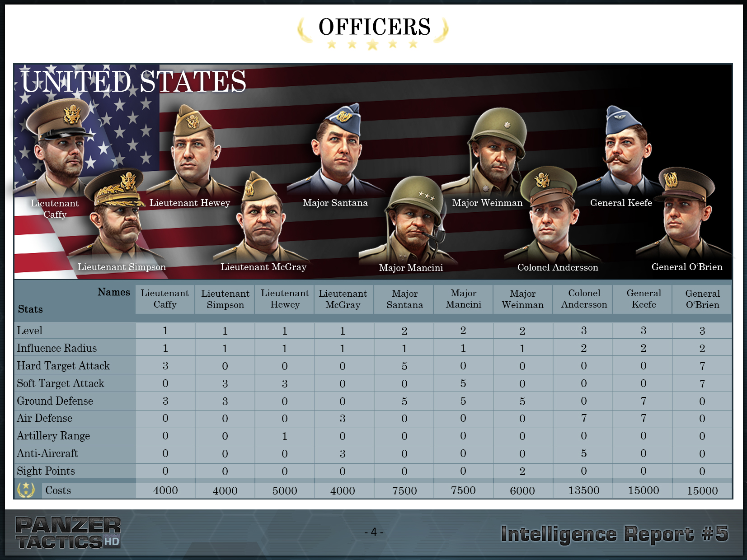
Task: Click General O'Brien's portrait
Action: (685, 213)
